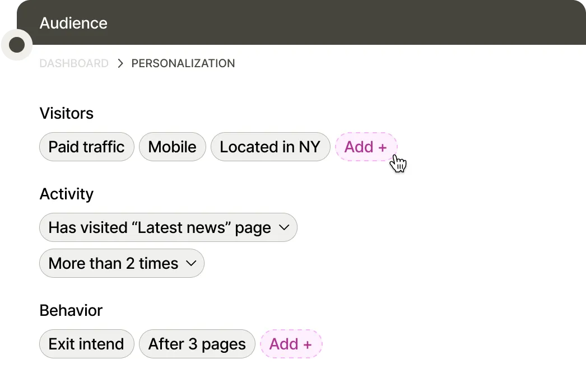The width and height of the screenshot is (586, 392).
Task: Open the Has visited "Latest news" page dropdown
Action: click(160, 227)
